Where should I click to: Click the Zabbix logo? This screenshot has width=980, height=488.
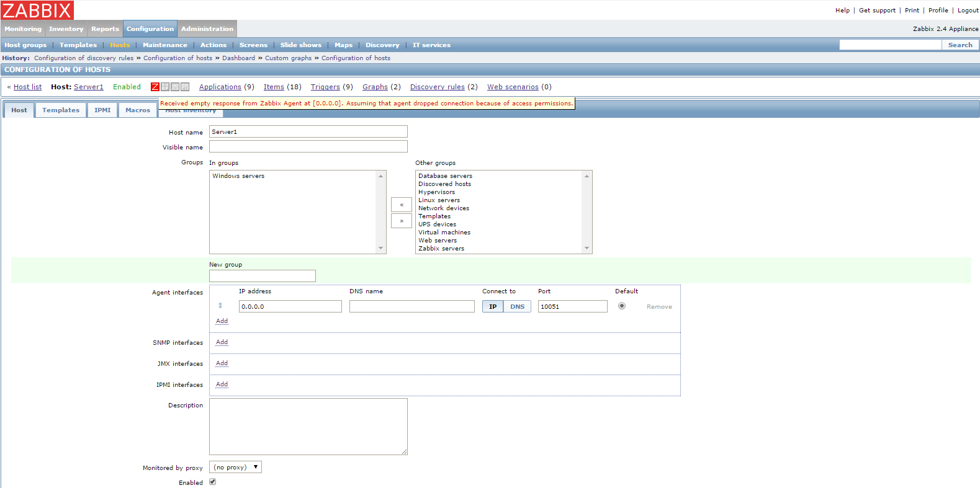click(37, 10)
